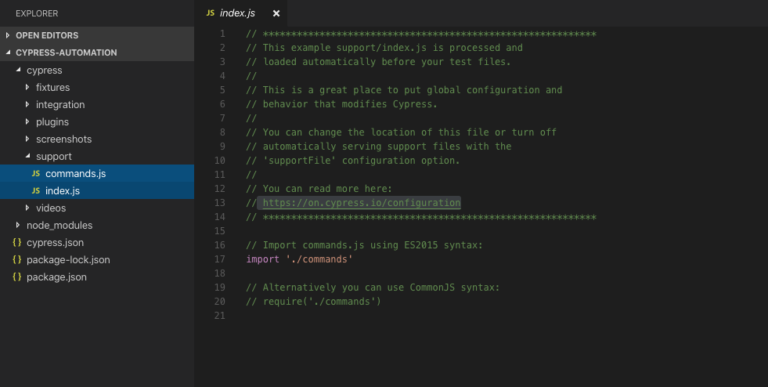Click the CYPRESS-AUTOMATION header label

click(66, 52)
